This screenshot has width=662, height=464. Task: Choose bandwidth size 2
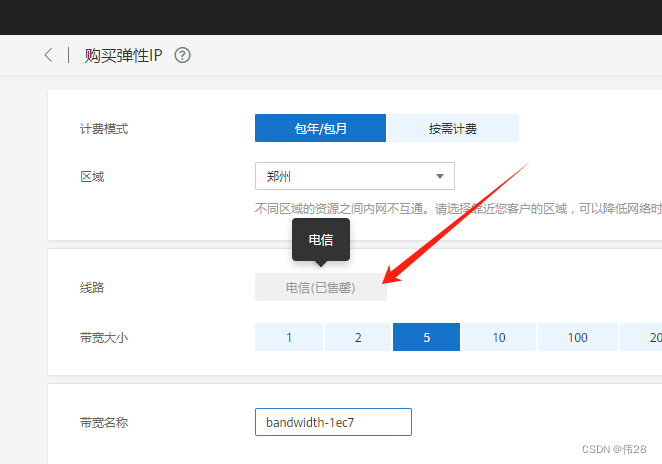(358, 337)
